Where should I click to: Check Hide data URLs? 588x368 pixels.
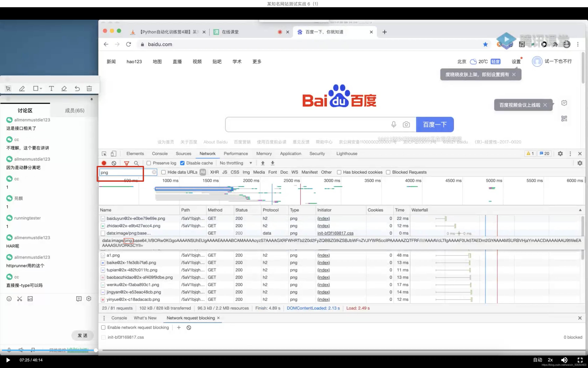[164, 172]
